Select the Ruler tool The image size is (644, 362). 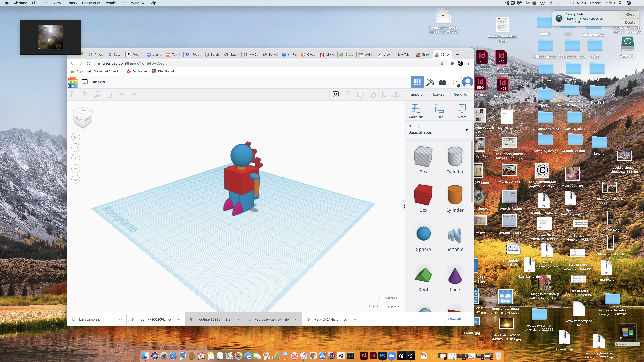439,111
